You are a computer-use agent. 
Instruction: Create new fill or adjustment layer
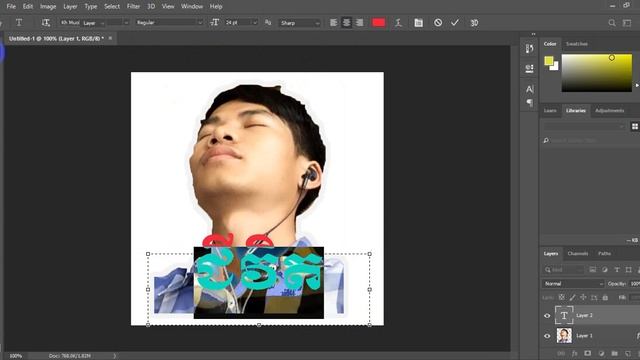coord(601,353)
